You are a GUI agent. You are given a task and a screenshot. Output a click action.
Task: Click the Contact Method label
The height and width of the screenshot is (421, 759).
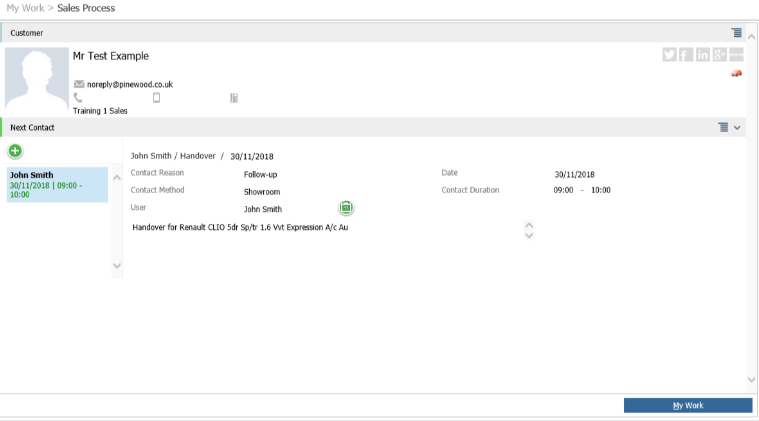(157, 190)
